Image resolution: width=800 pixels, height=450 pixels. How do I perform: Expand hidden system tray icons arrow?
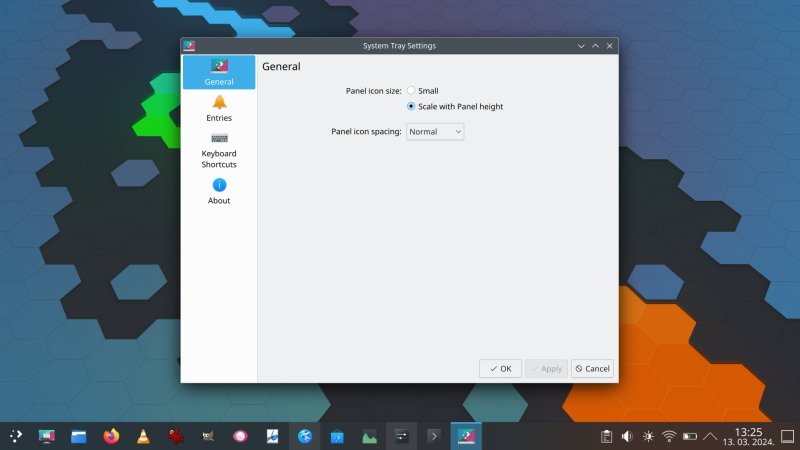(710, 436)
